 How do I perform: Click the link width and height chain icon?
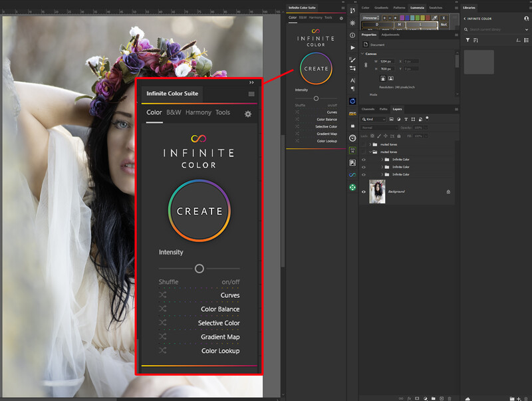(366, 65)
